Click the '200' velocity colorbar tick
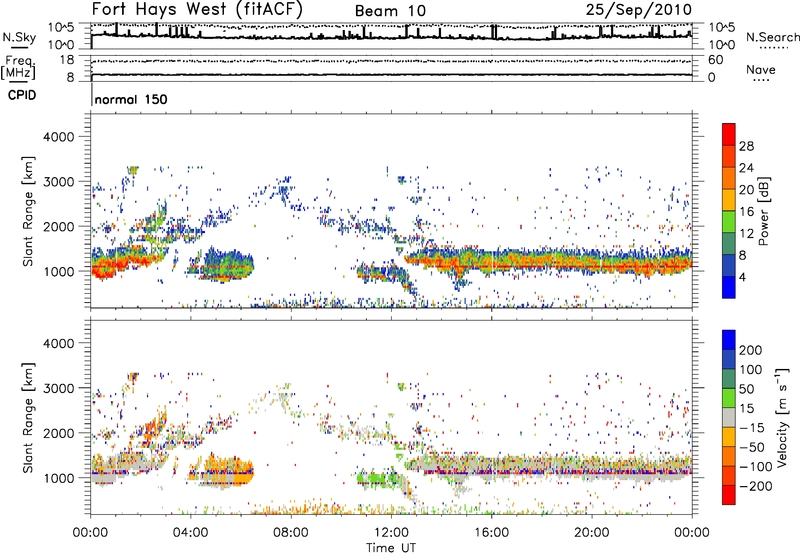Image resolution: width=800 pixels, height=554 pixels. tap(751, 350)
